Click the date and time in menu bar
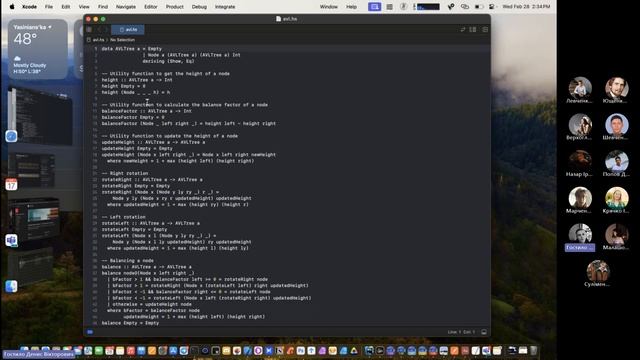Screen dimensions: 640x360 [526, 7]
